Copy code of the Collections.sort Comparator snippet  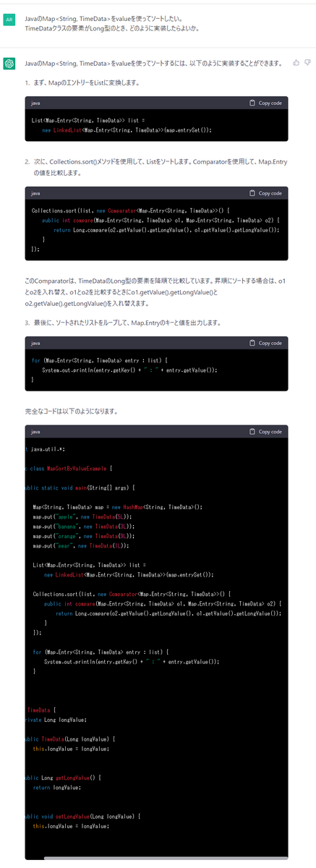[265, 193]
